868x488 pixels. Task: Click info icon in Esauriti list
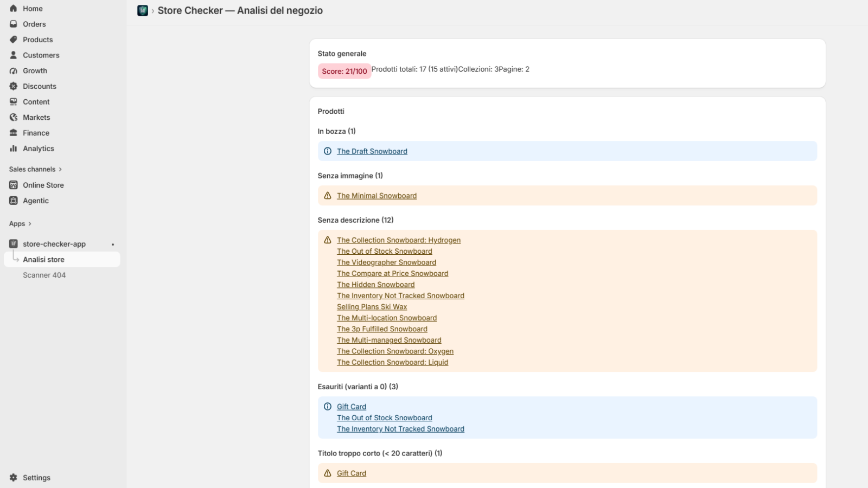[328, 407]
